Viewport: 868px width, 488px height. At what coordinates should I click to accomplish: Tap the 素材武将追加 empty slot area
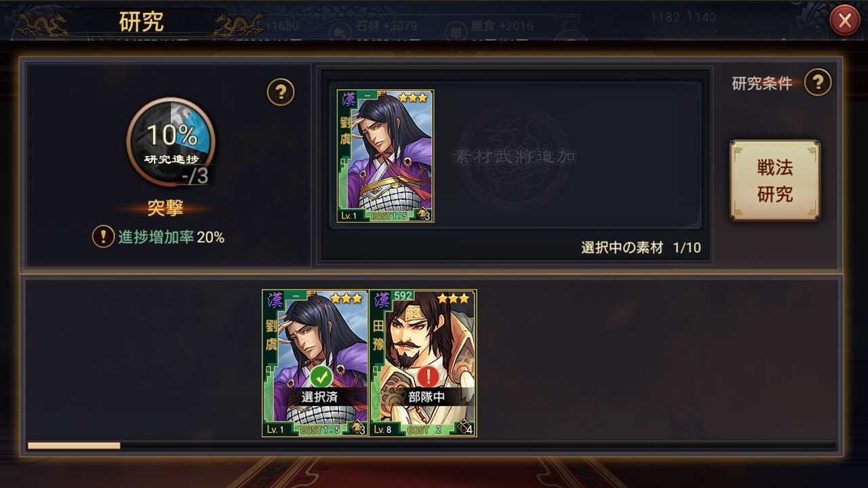(x=514, y=157)
